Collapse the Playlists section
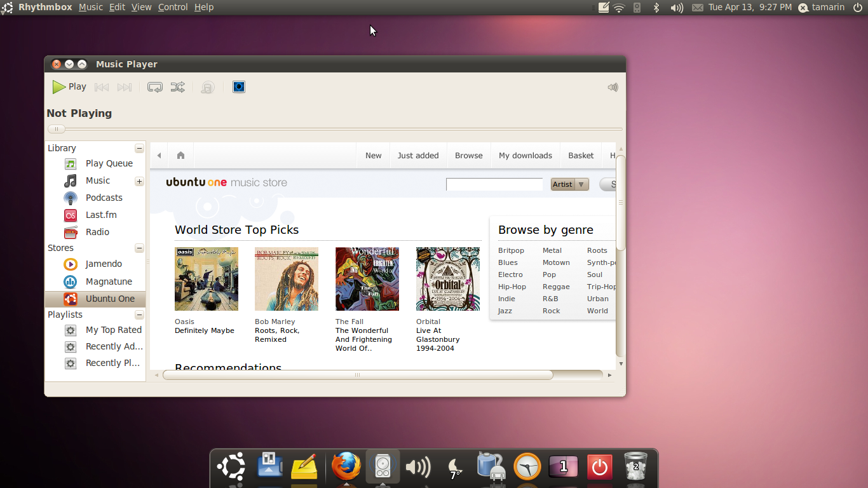868x488 pixels. [139, 315]
